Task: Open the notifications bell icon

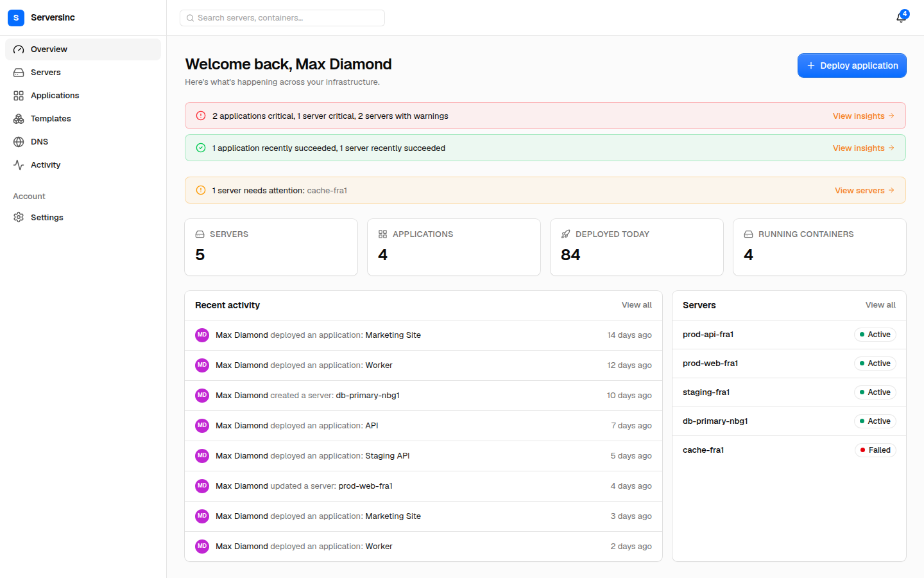Action: point(901,17)
